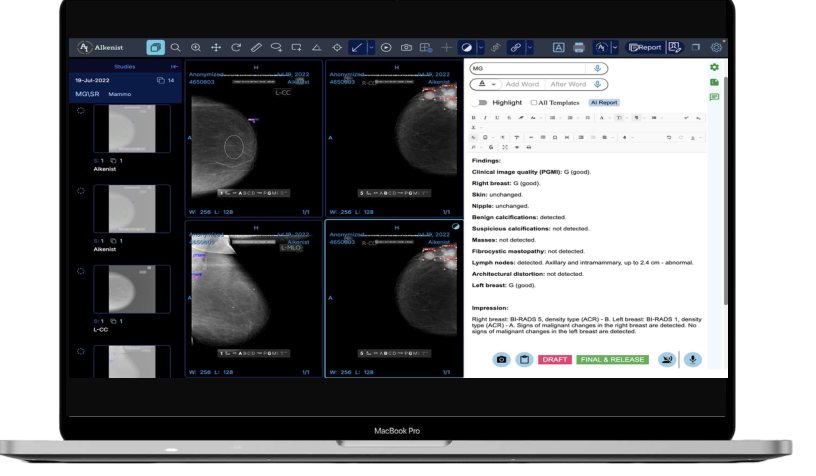Select the arrow annotation tool
Viewport: 816px width, 476px height.
click(x=357, y=47)
